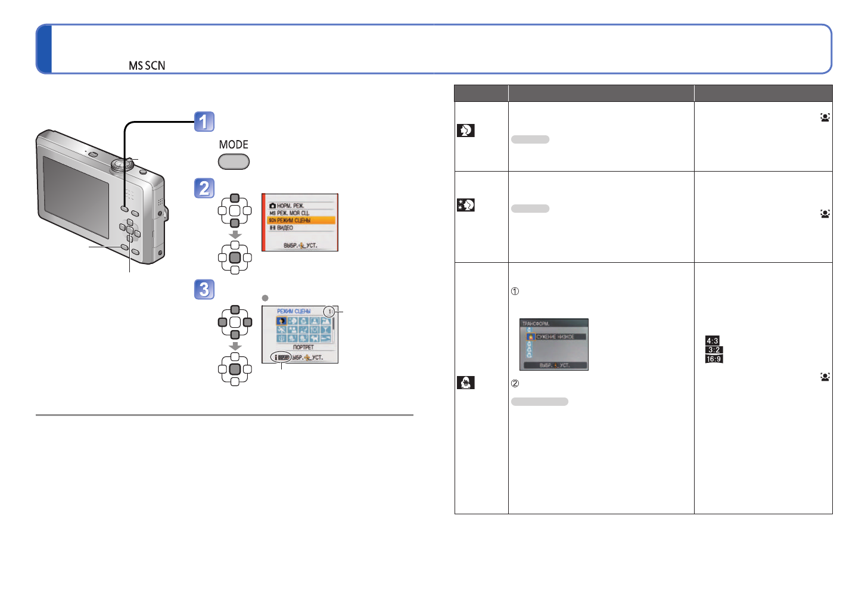This screenshot has height=615, width=868.
Task: Select the Soft Skin scene icon with stars
Action: tap(465, 205)
